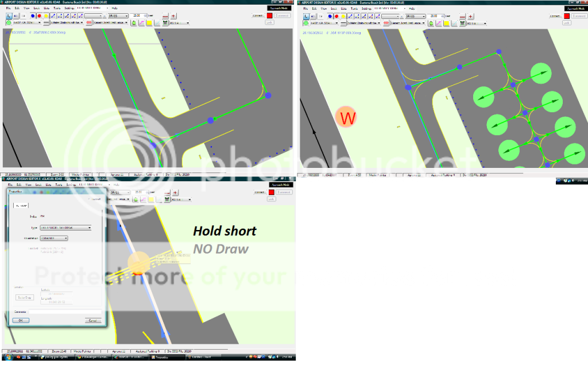Screen dimensions: 588x368
Task: Expand the Orientation dropdown in Properties
Action: (x=66, y=239)
